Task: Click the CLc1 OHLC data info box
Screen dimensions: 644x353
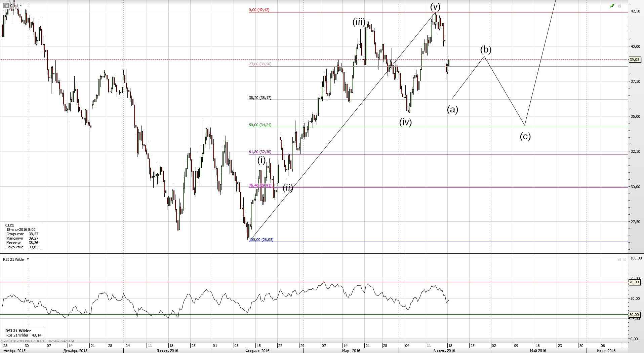Action: point(22,236)
